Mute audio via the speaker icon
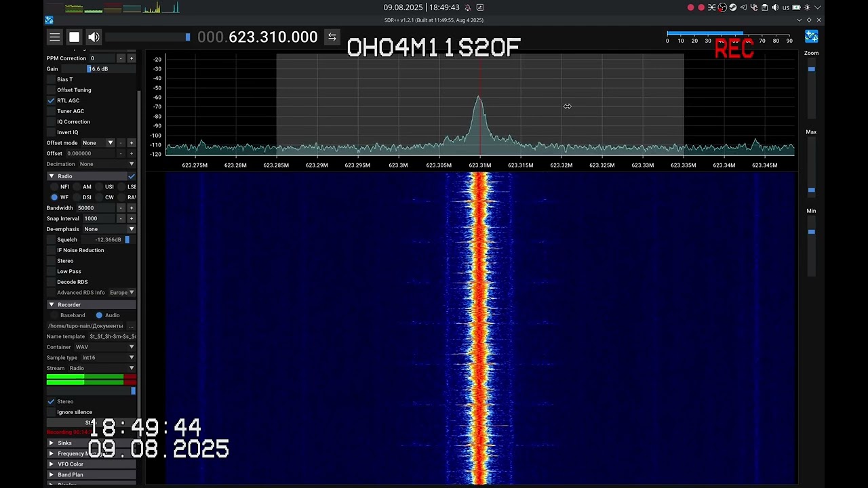This screenshot has height=488, width=868. click(94, 37)
